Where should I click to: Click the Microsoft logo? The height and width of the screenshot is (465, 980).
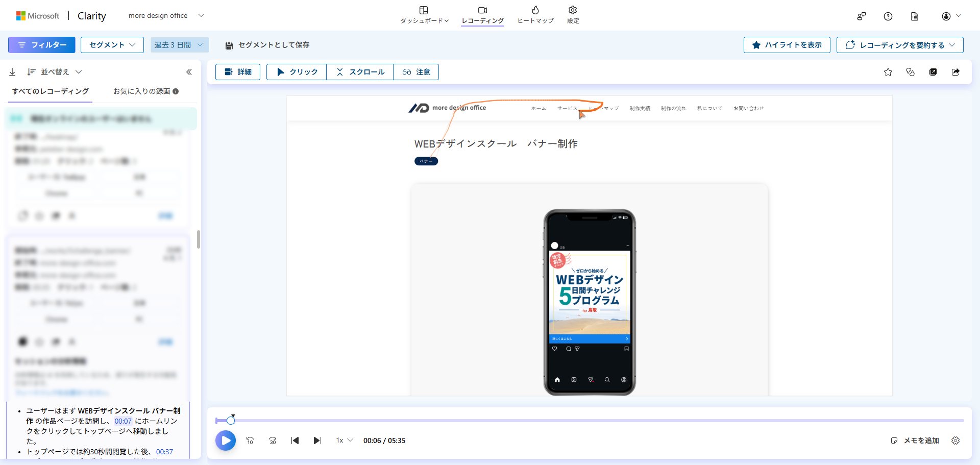tap(38, 16)
